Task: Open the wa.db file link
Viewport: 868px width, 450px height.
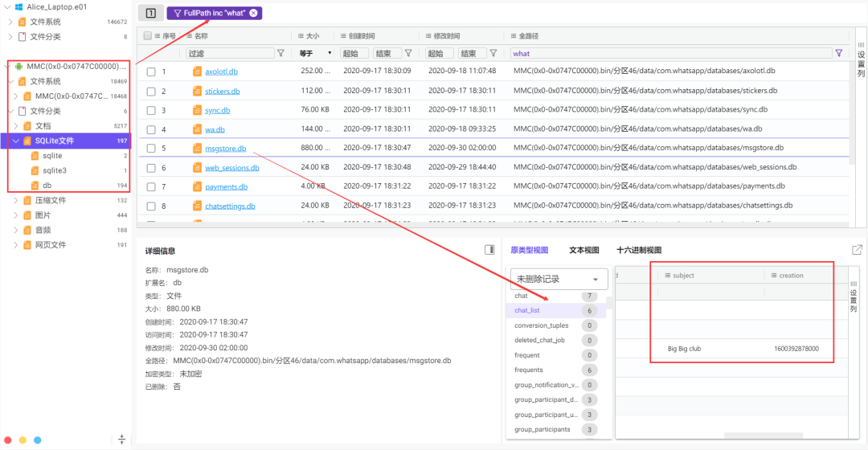Action: click(x=215, y=129)
